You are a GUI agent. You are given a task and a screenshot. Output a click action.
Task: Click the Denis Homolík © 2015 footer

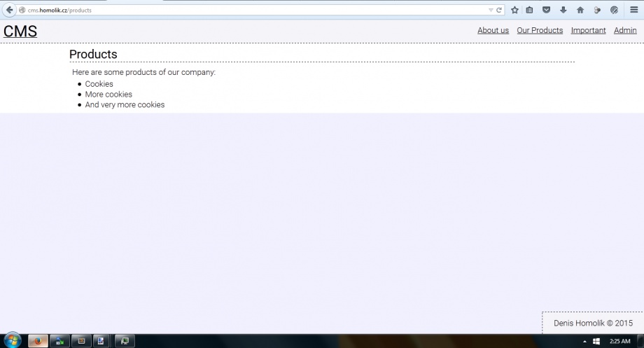point(593,323)
